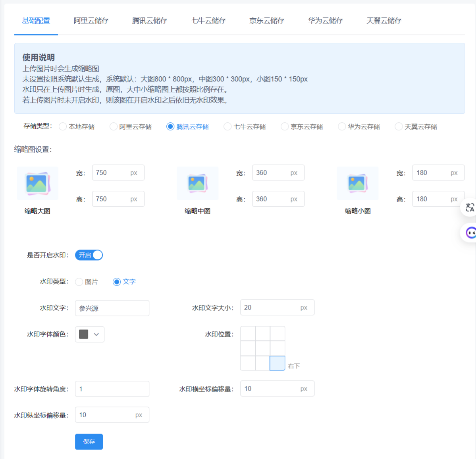The height and width of the screenshot is (459, 476).
Task: Click the dark gray watermark color swatch
Action: [x=83, y=334]
